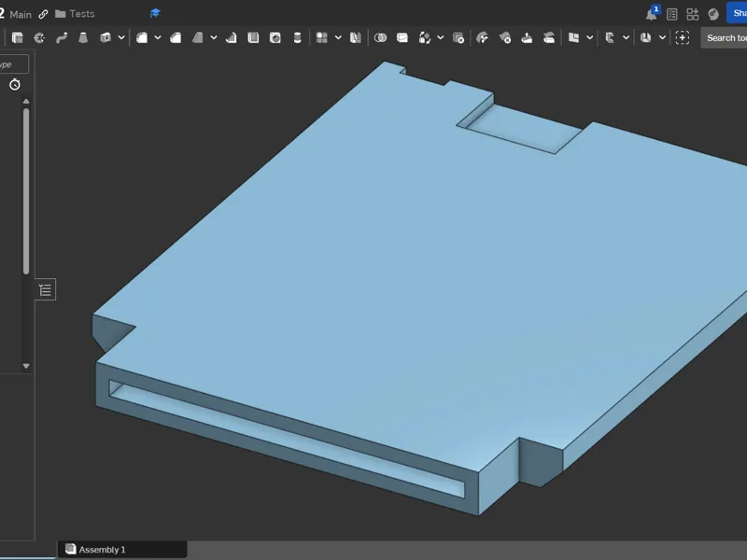Select the Rib tool
Viewport: 747px width, 560px height.
(231, 37)
